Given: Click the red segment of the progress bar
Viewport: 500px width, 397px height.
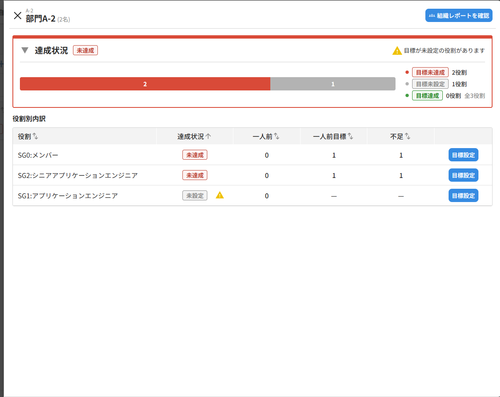Looking at the screenshot, I should (145, 84).
